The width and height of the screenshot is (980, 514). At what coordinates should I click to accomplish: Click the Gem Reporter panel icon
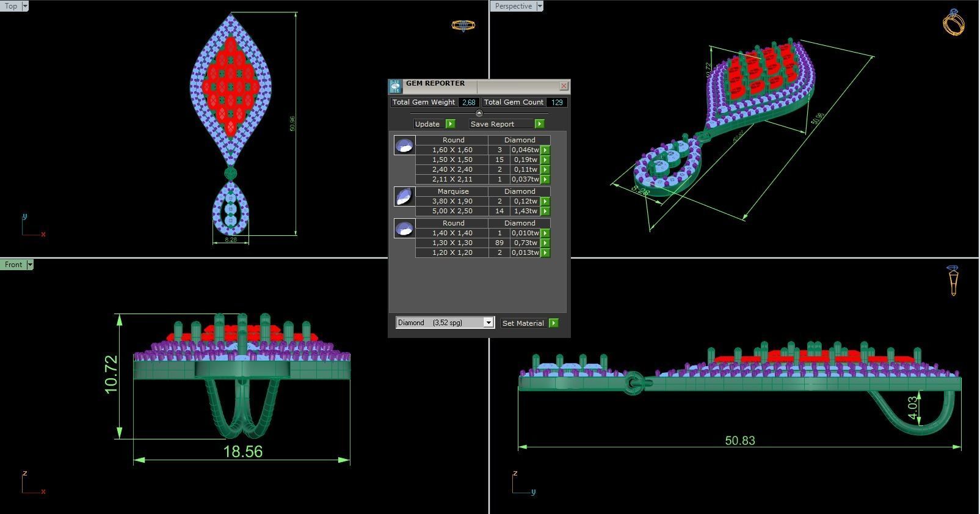click(x=395, y=86)
